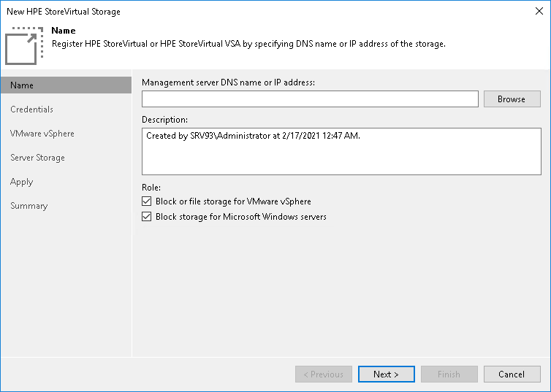
Task: Switch to the Server Storage step
Action: tap(37, 158)
